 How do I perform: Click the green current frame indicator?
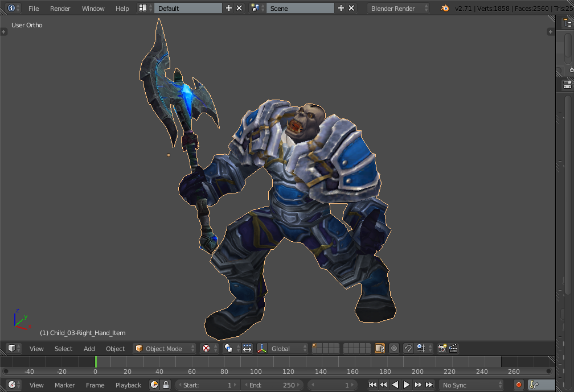pyautogui.click(x=96, y=362)
